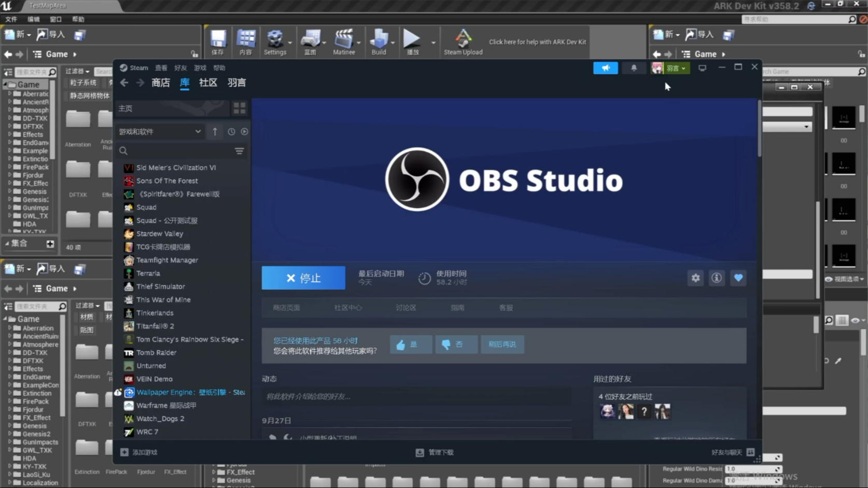Go back with Steam's back arrow
This screenshot has height=488, width=868.
click(124, 83)
